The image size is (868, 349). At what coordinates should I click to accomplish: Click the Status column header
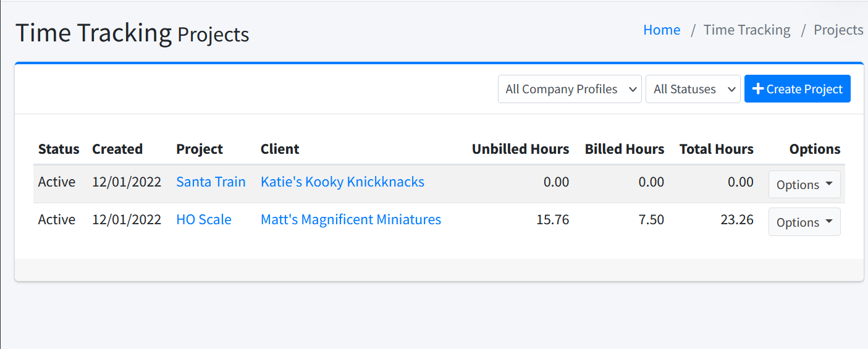pos(59,149)
